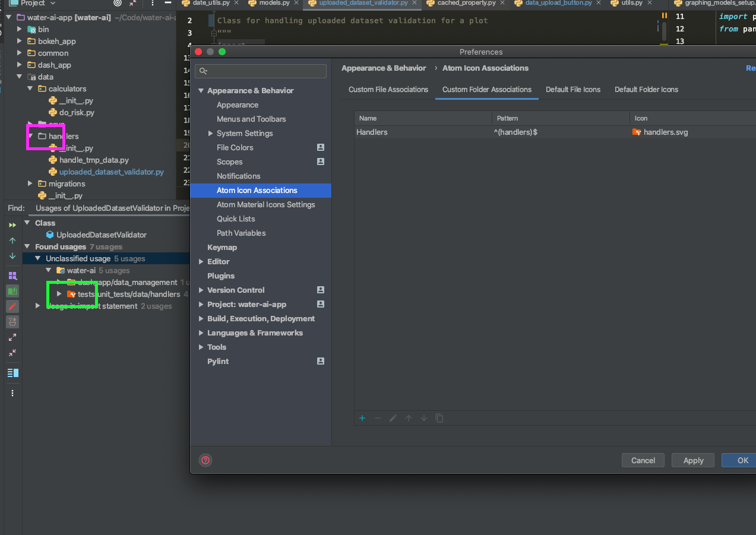756x535 pixels.
Task: Expand all usage results with expand icon
Action: pos(12,338)
